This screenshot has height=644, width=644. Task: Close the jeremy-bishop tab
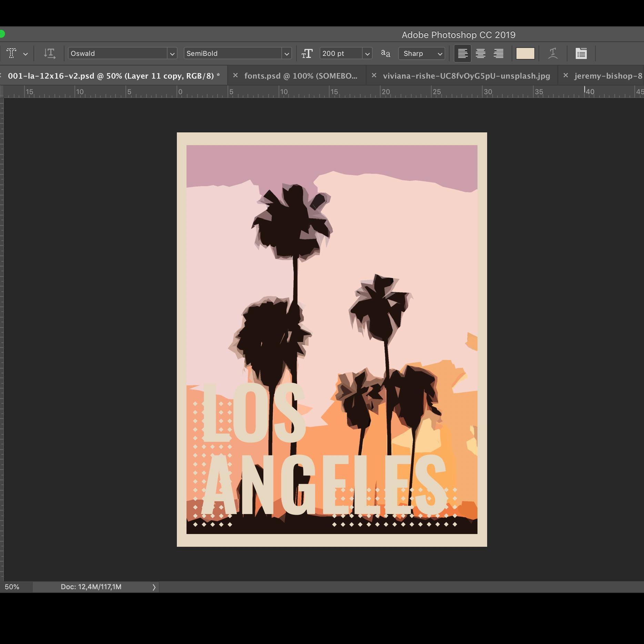coord(565,75)
